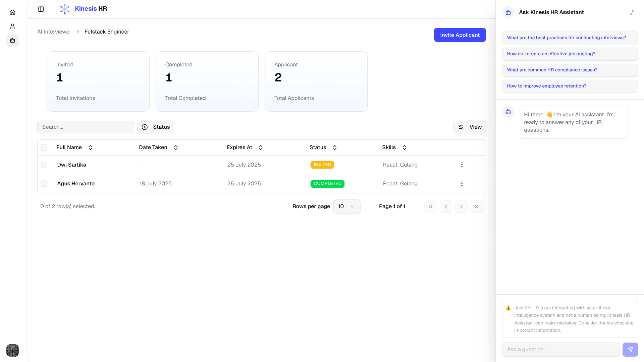Click the Invite Applicant button
644x362 pixels.
460,35
